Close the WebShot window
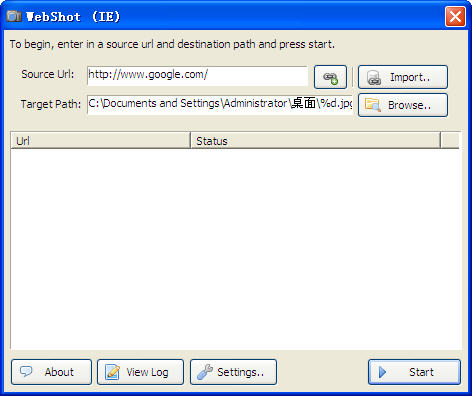 [455, 16]
